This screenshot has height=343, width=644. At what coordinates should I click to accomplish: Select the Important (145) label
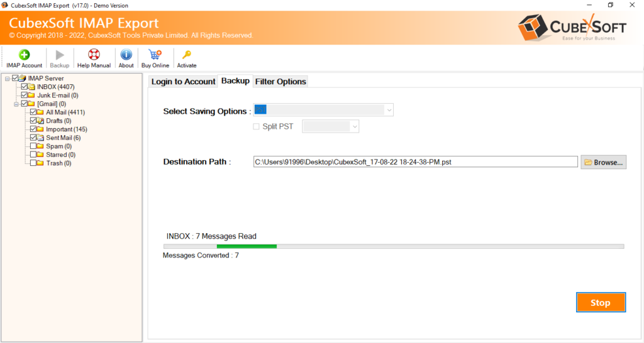point(67,129)
